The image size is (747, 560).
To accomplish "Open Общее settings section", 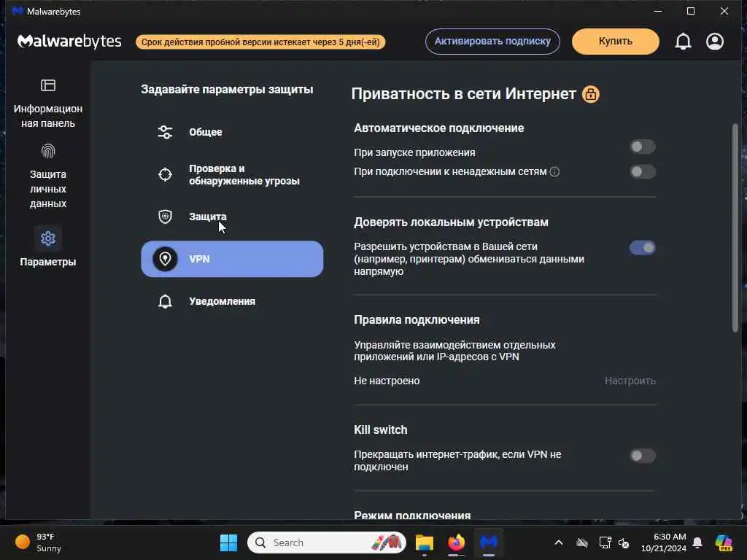I will pyautogui.click(x=232, y=132).
